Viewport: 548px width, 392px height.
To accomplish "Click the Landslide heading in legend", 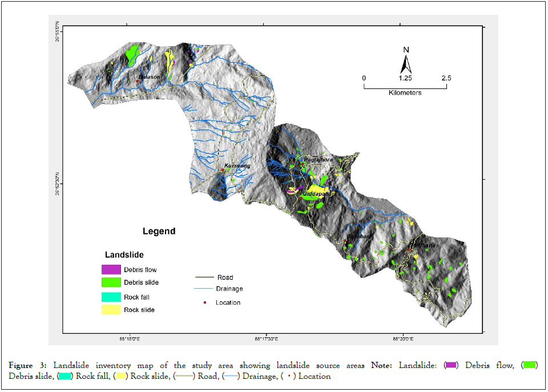I will point(124,254).
